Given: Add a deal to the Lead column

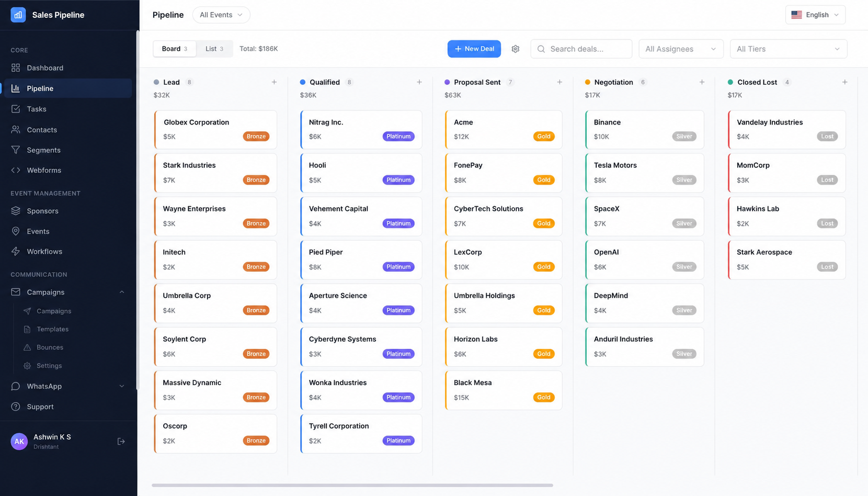Looking at the screenshot, I should click(274, 82).
